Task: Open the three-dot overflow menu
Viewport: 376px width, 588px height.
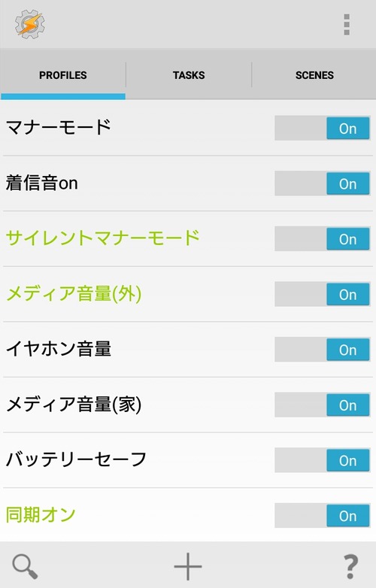Action: [x=347, y=25]
